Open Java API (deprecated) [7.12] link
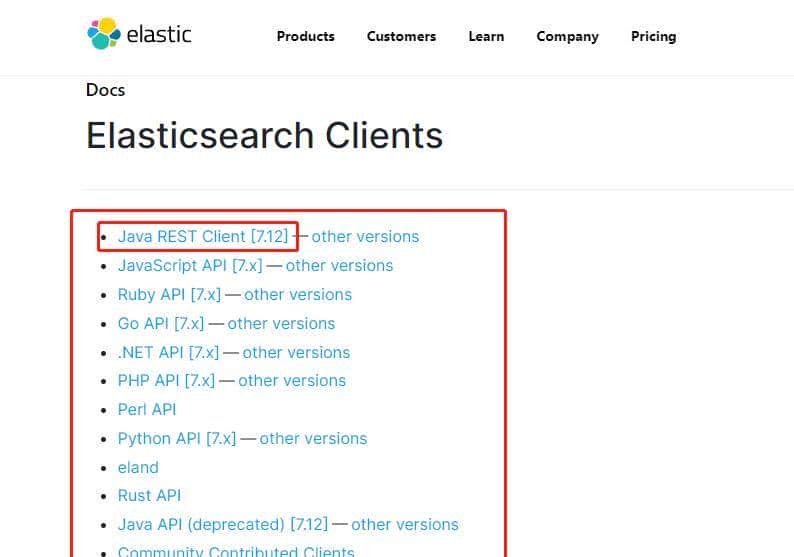This screenshot has height=557, width=794. (x=222, y=525)
